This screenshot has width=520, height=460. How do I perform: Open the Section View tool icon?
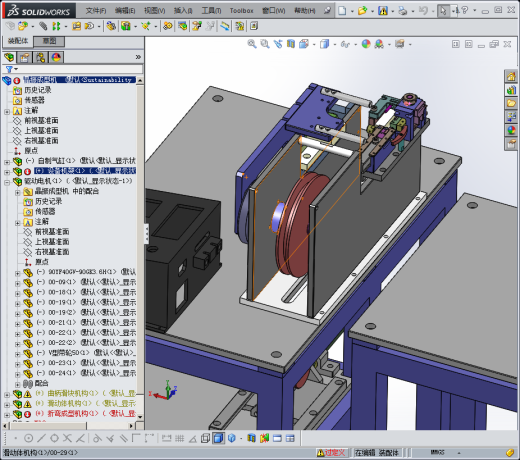[x=291, y=44]
